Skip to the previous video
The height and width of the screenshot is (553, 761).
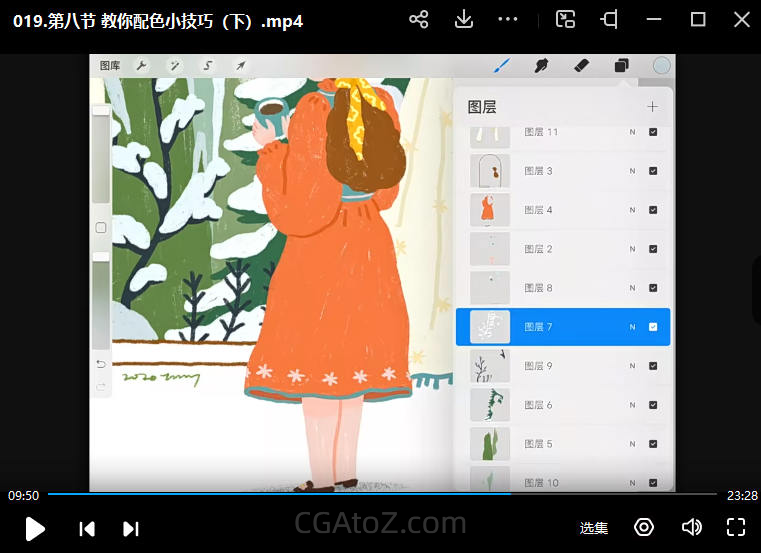pos(87,528)
